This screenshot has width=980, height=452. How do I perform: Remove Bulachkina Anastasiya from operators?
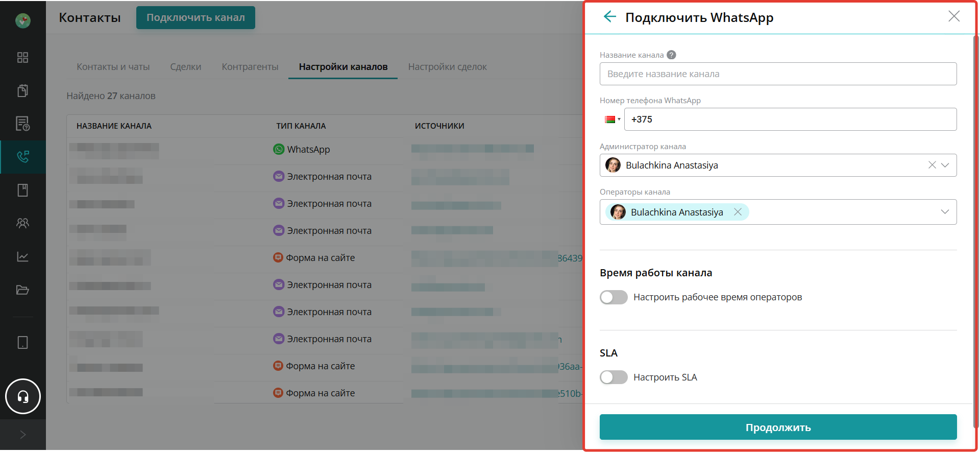pyautogui.click(x=738, y=212)
